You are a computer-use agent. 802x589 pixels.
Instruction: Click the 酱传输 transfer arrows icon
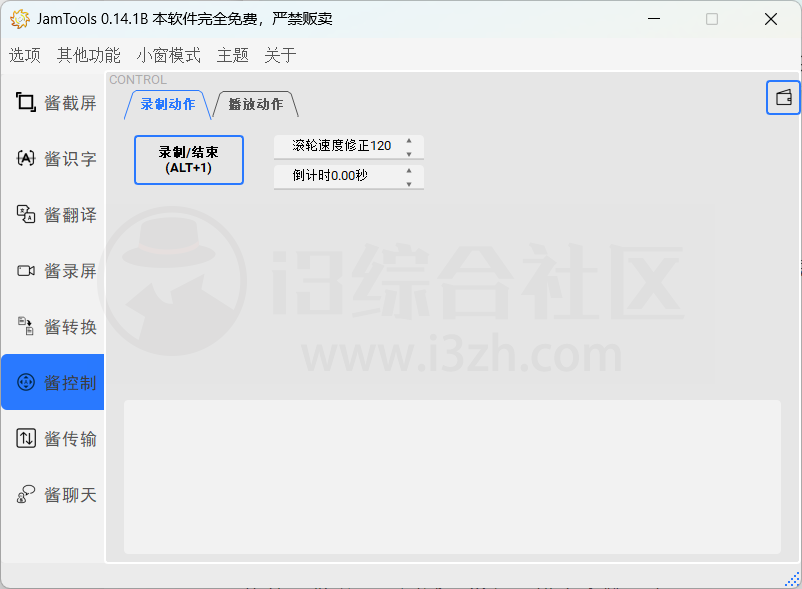pos(26,438)
